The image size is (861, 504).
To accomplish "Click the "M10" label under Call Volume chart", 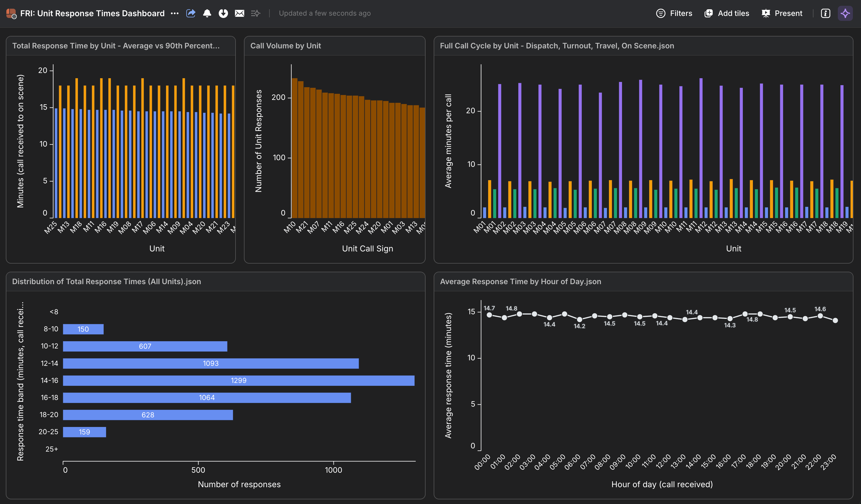I will coord(290,227).
